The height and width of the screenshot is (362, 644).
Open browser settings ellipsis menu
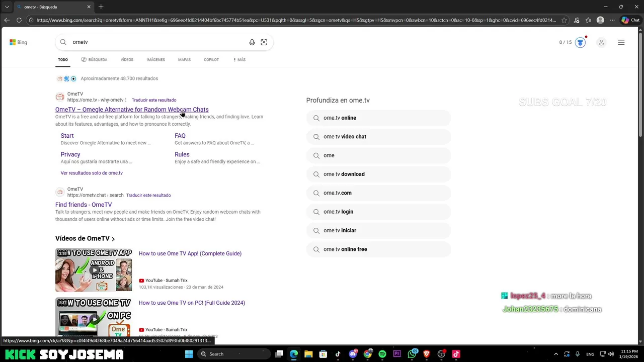612,20
